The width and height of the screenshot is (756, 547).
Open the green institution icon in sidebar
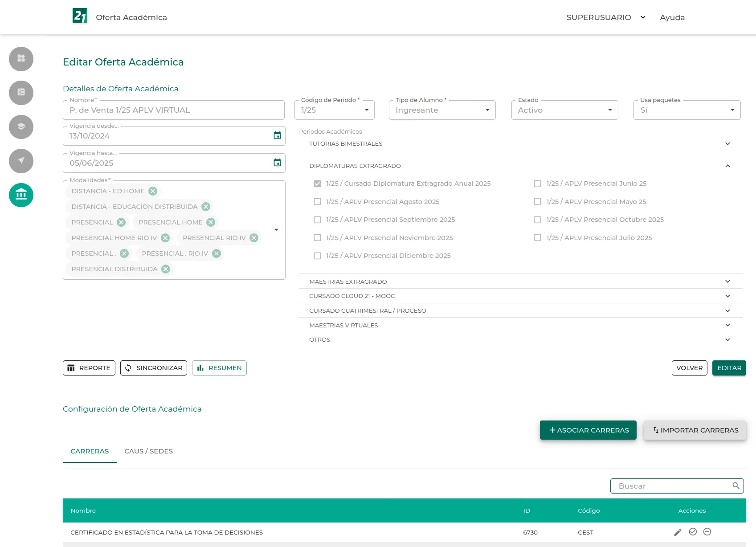[20, 195]
